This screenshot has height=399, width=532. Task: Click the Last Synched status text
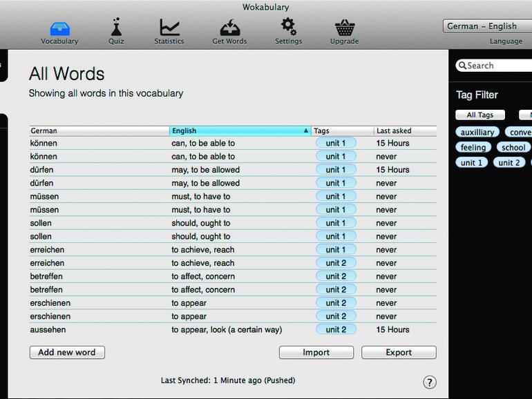point(228,380)
